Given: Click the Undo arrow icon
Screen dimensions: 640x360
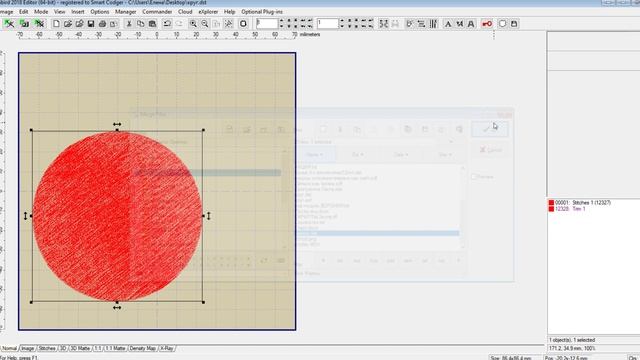Looking at the screenshot, I should click(x=167, y=24).
